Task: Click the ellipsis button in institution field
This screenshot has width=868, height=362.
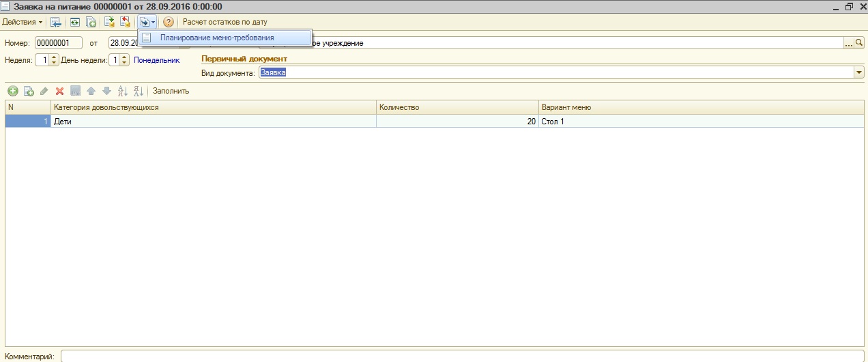Action: tap(849, 43)
